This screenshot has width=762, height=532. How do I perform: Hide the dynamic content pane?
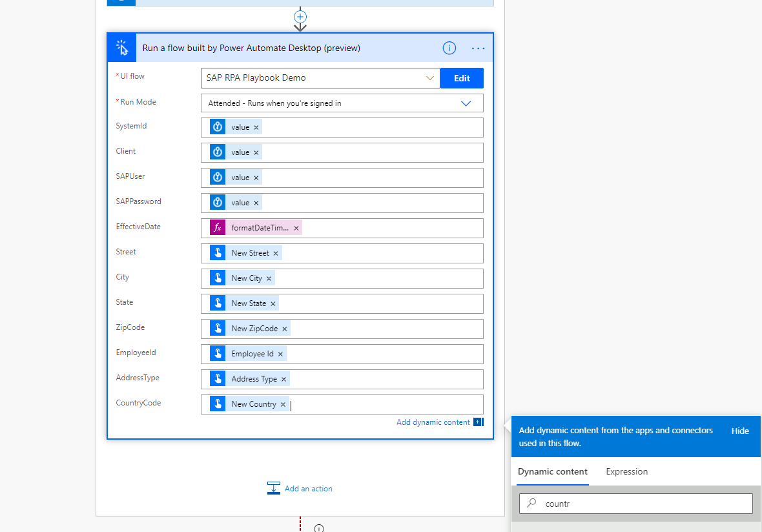(x=740, y=431)
